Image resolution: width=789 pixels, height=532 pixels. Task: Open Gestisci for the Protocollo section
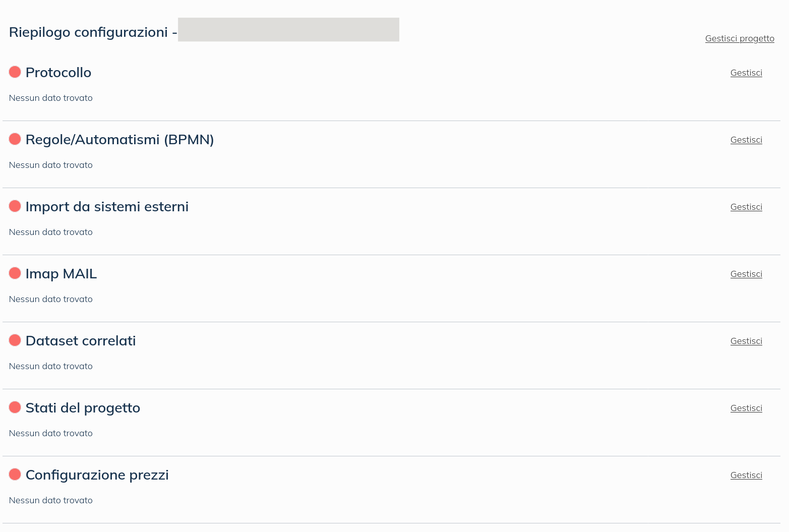coord(746,73)
